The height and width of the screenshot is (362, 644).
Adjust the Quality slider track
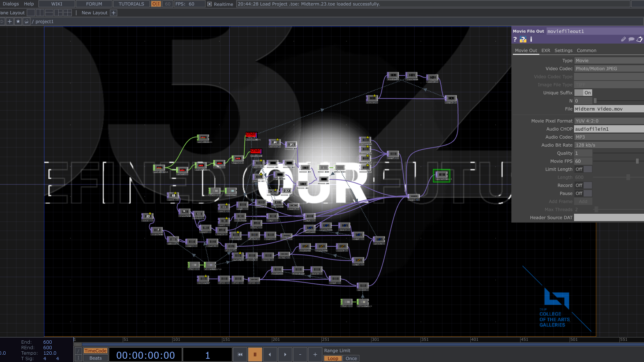(x=618, y=153)
